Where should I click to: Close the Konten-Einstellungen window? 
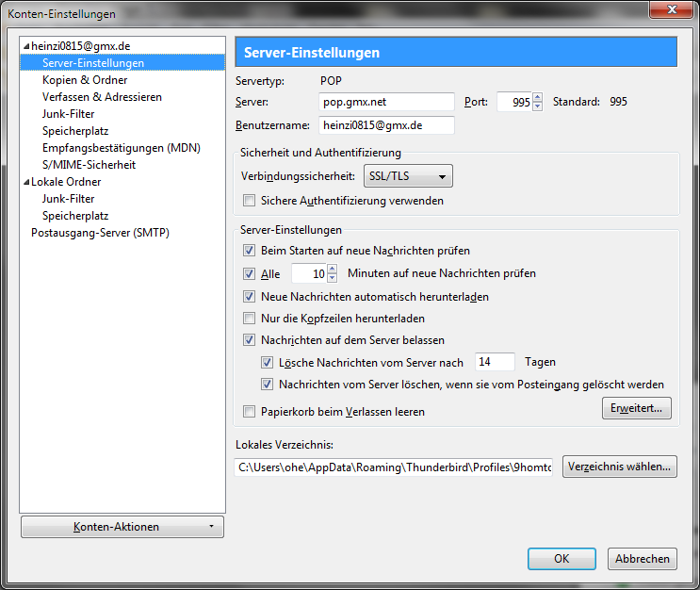coord(672,9)
